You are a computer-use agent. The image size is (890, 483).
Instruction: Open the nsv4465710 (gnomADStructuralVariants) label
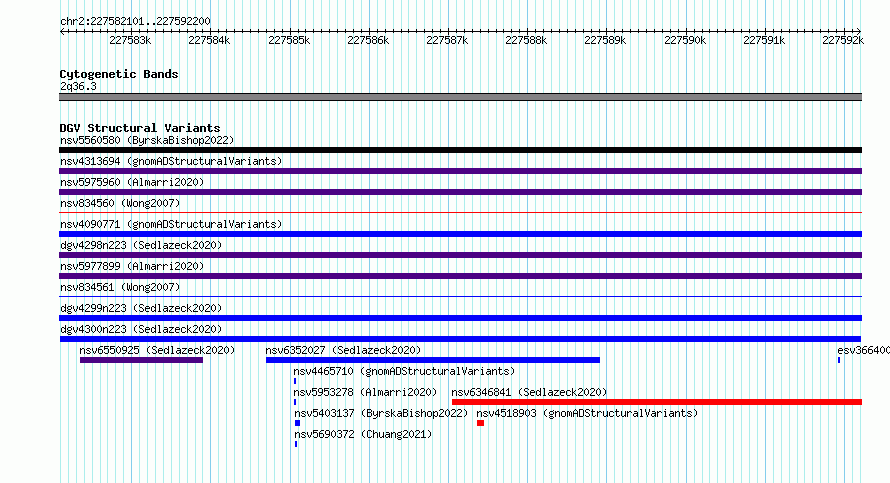click(x=404, y=371)
